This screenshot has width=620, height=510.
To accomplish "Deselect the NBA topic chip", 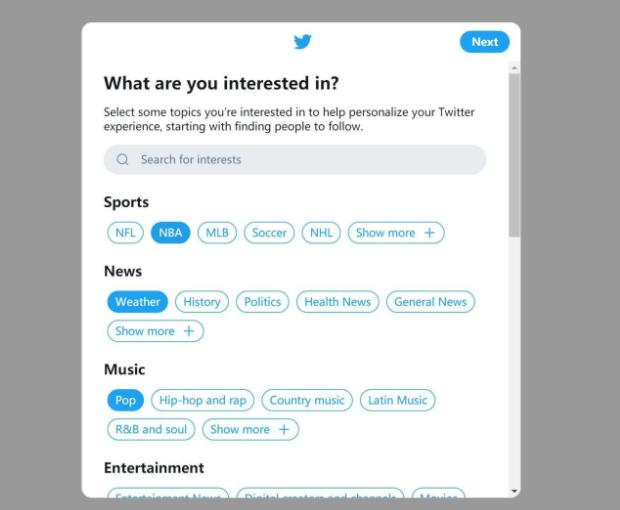I will [170, 232].
